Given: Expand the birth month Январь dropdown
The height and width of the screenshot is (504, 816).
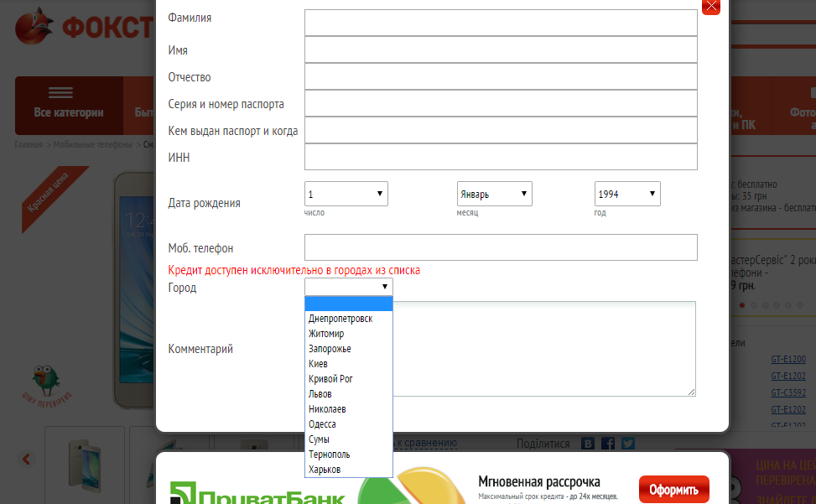Looking at the screenshot, I should [494, 194].
